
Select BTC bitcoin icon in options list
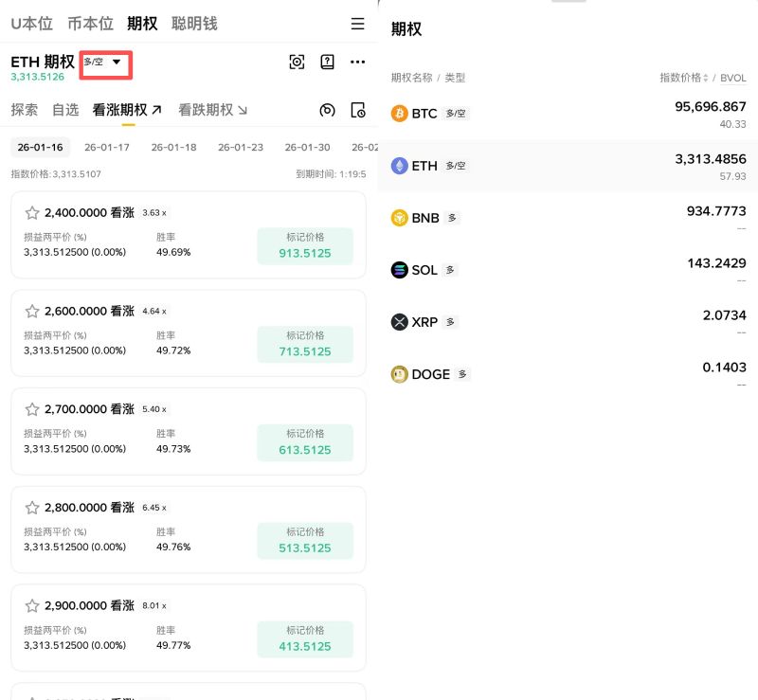pos(399,114)
